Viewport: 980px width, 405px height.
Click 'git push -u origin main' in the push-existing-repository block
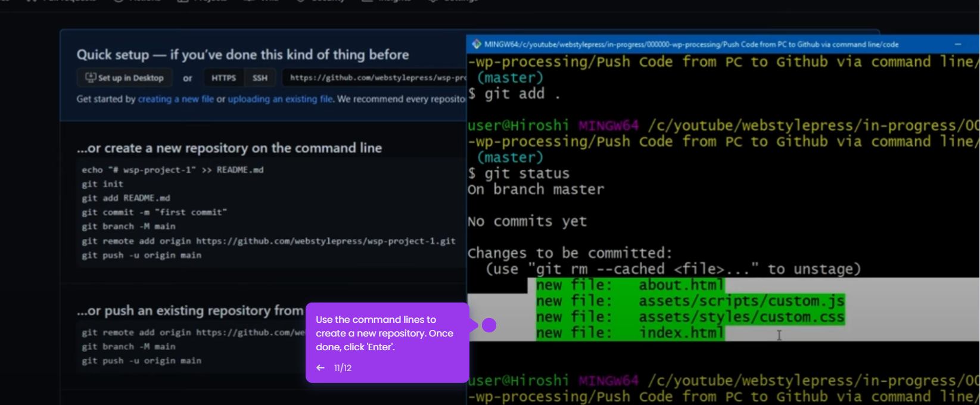pyautogui.click(x=142, y=361)
